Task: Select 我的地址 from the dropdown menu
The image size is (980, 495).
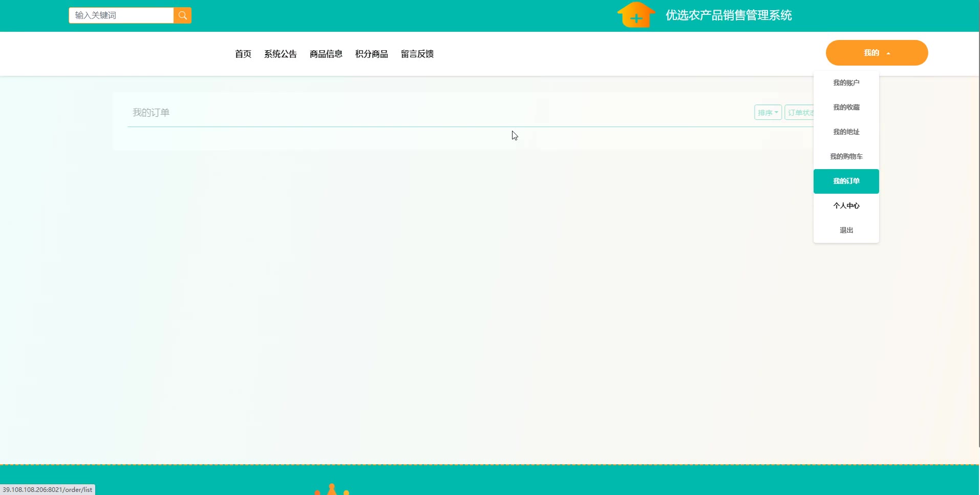Action: click(x=846, y=132)
